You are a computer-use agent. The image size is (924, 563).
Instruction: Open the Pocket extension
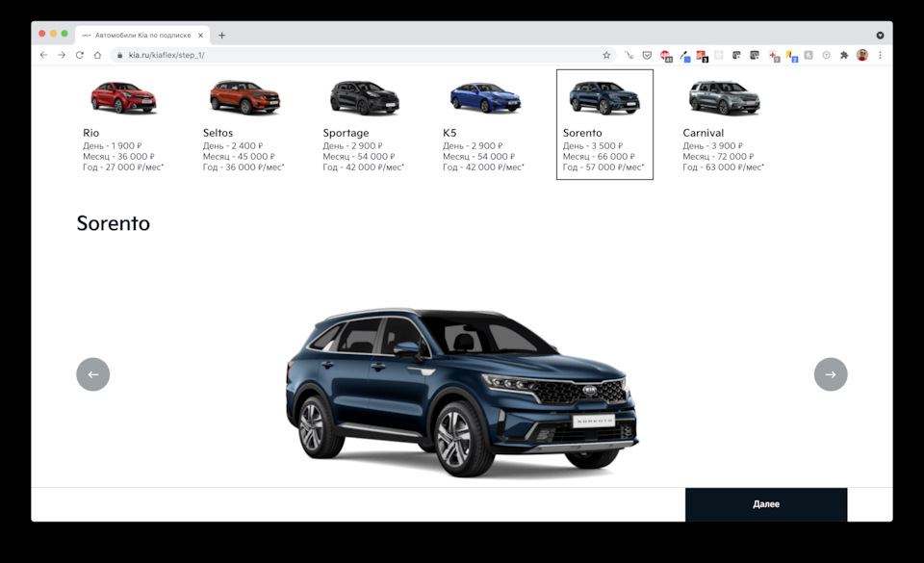(x=647, y=55)
